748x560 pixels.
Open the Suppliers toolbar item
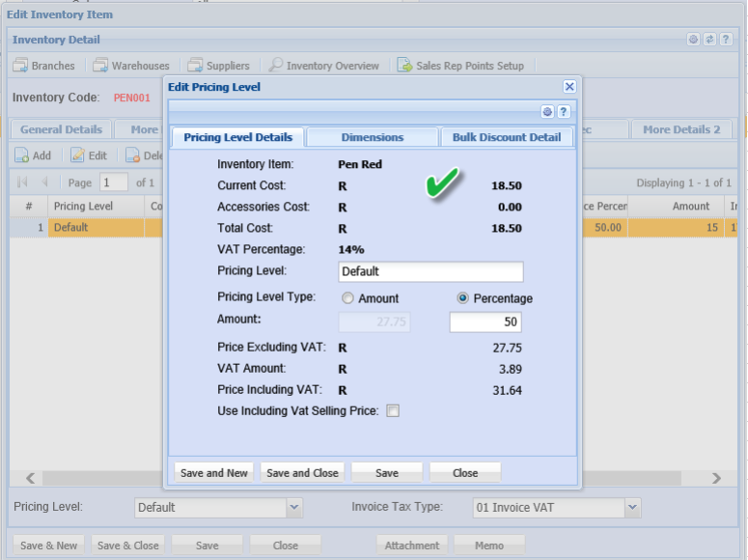(x=218, y=66)
